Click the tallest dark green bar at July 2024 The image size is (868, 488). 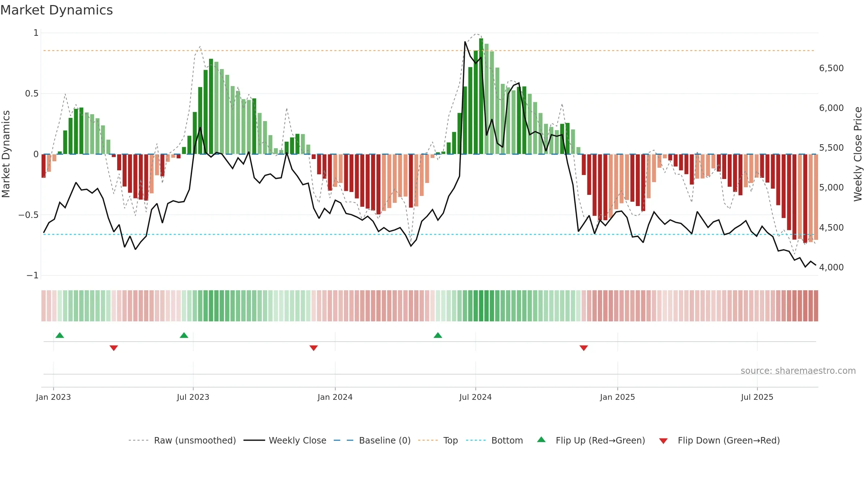[481, 96]
